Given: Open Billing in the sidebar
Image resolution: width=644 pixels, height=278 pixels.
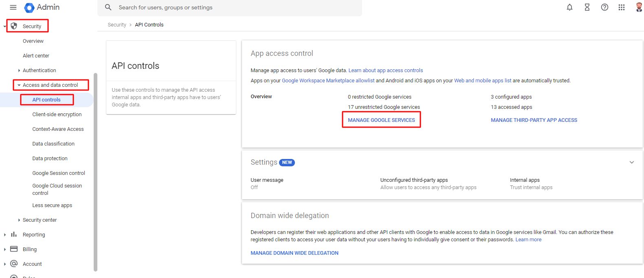Looking at the screenshot, I should pyautogui.click(x=30, y=249).
